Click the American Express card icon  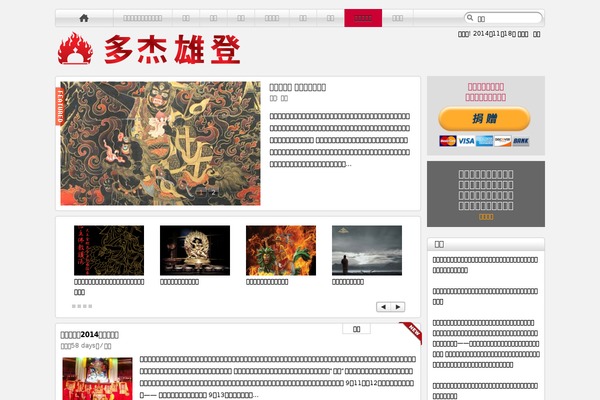484,141
